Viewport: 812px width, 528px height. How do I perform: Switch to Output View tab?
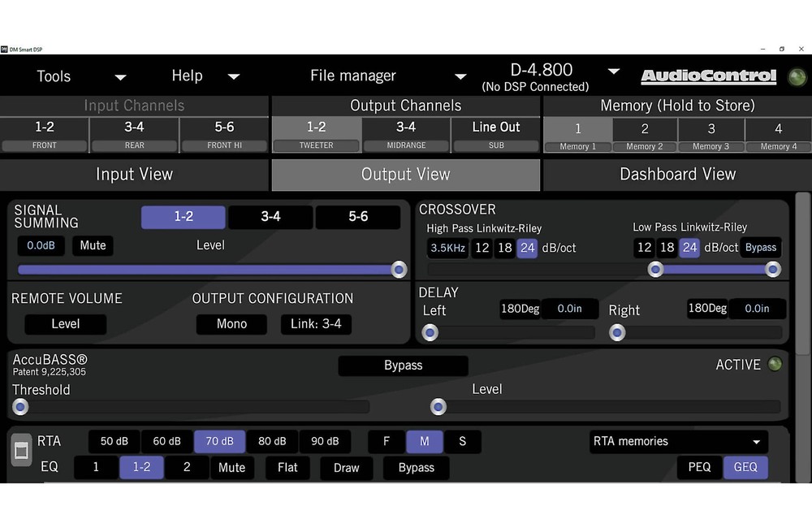[406, 175]
